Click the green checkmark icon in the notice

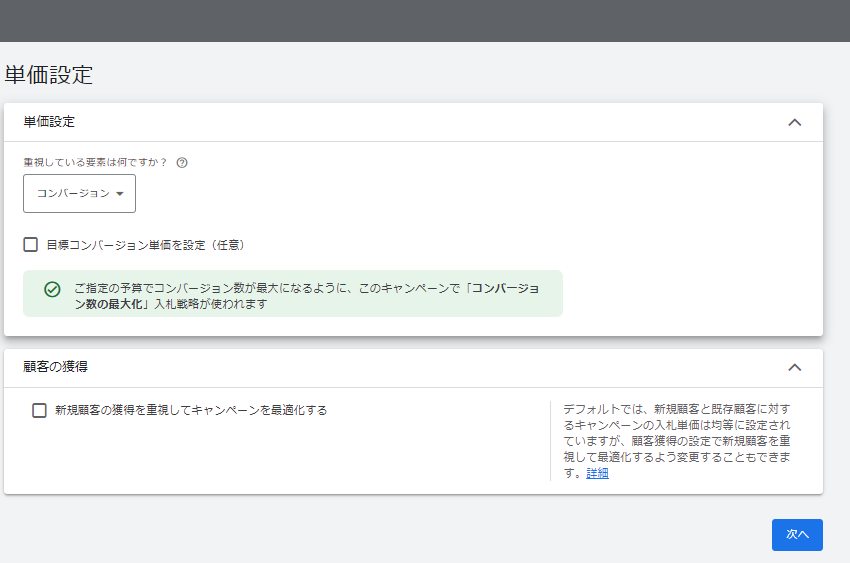point(52,290)
